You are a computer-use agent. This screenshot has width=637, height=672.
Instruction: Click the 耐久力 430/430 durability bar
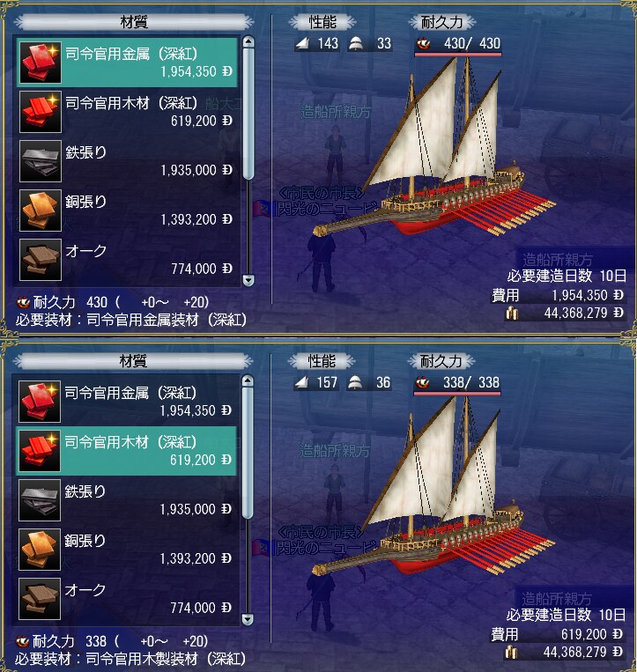[458, 54]
